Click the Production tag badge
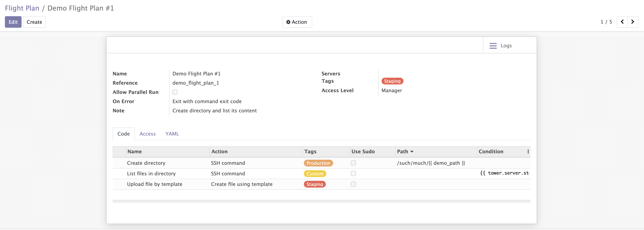The image size is (644, 230). (x=318, y=163)
